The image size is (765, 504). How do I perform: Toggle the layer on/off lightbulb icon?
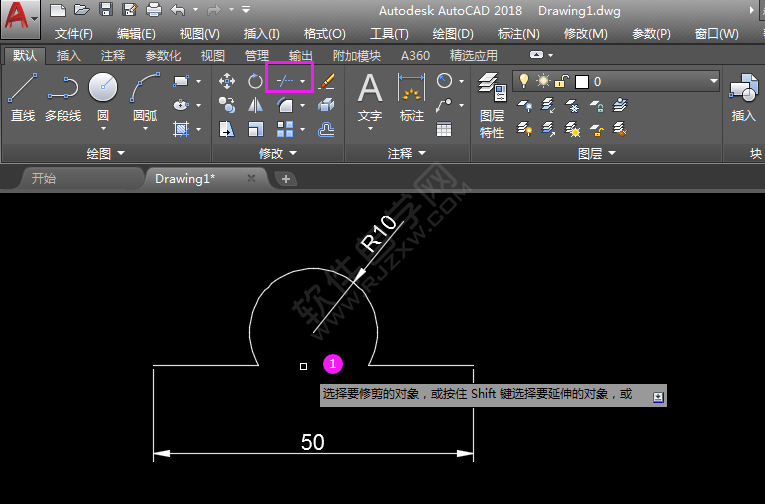coord(522,80)
